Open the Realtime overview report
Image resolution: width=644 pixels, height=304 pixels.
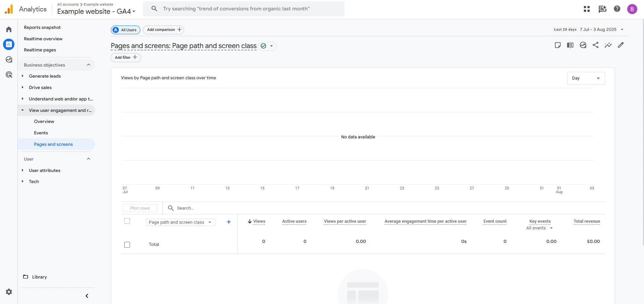click(43, 39)
